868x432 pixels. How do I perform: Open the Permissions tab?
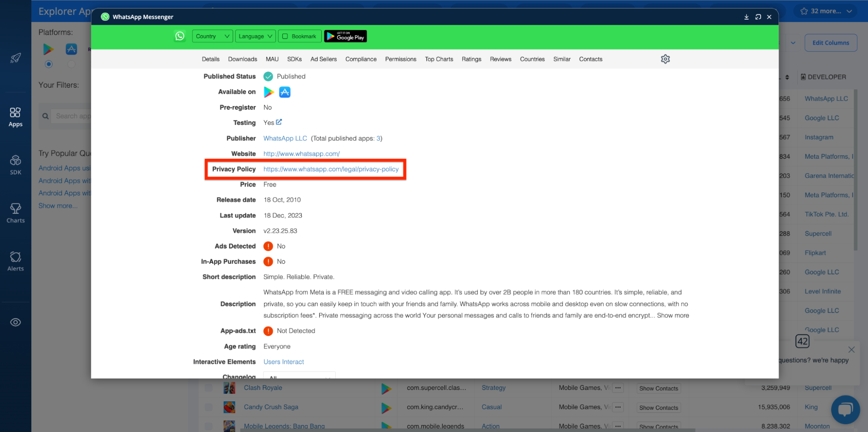coord(400,59)
